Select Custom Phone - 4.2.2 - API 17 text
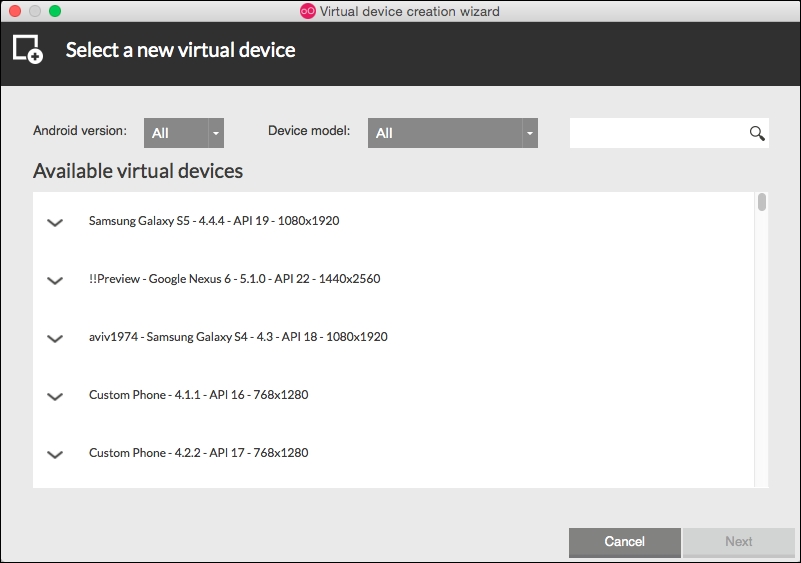 pos(199,453)
